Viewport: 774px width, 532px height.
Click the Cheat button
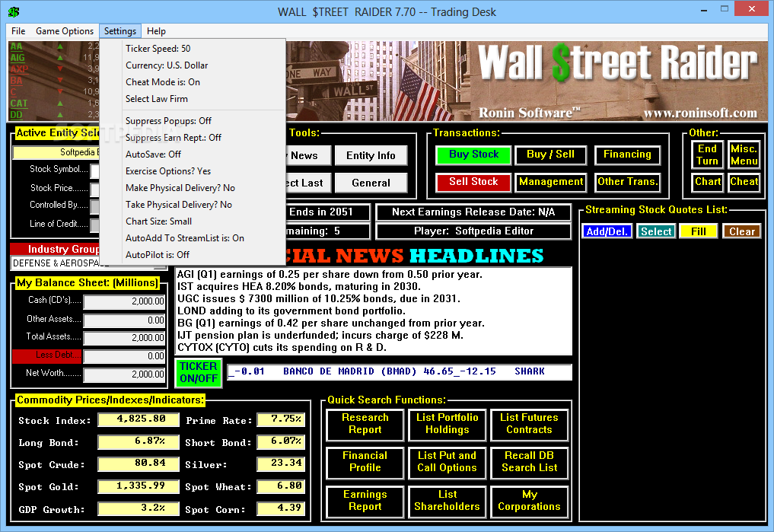(744, 182)
